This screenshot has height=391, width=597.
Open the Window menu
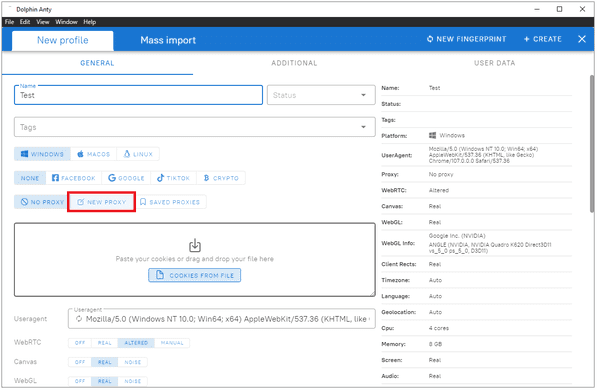pyautogui.click(x=67, y=22)
